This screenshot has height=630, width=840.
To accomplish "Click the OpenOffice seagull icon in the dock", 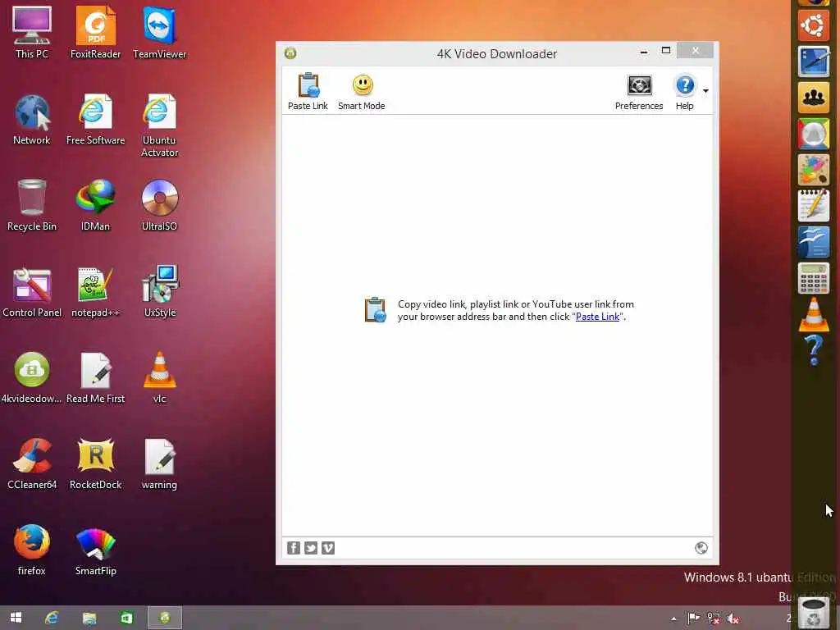I will (x=813, y=242).
